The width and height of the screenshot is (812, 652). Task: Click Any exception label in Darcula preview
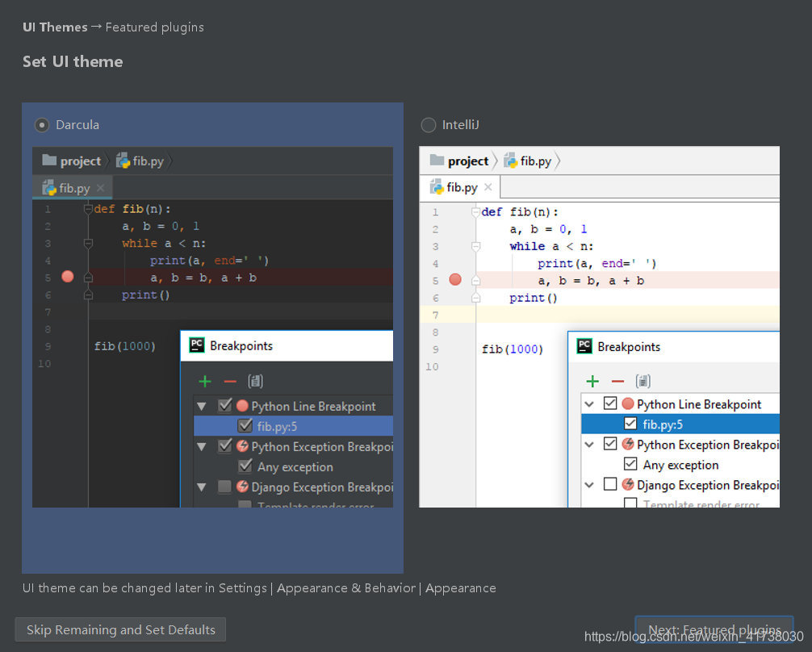pos(295,467)
